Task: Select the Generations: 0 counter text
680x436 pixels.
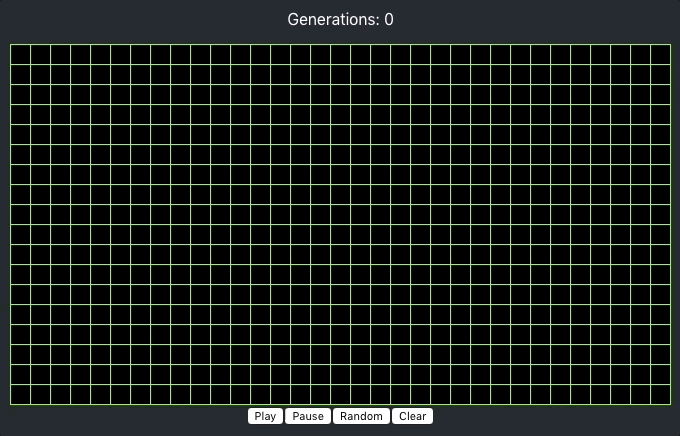Action: pyautogui.click(x=340, y=20)
